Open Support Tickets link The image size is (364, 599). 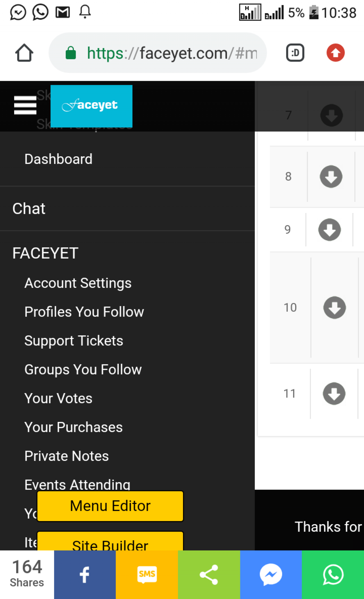pos(74,341)
